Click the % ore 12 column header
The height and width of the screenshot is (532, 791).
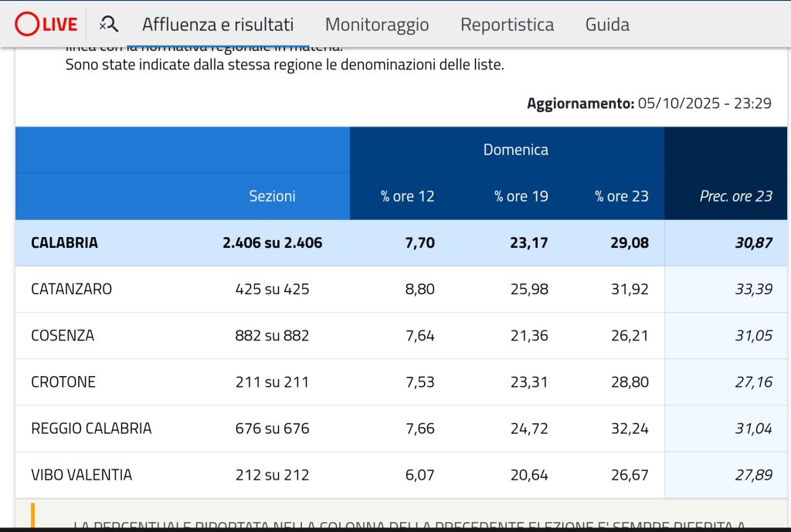[x=407, y=196]
